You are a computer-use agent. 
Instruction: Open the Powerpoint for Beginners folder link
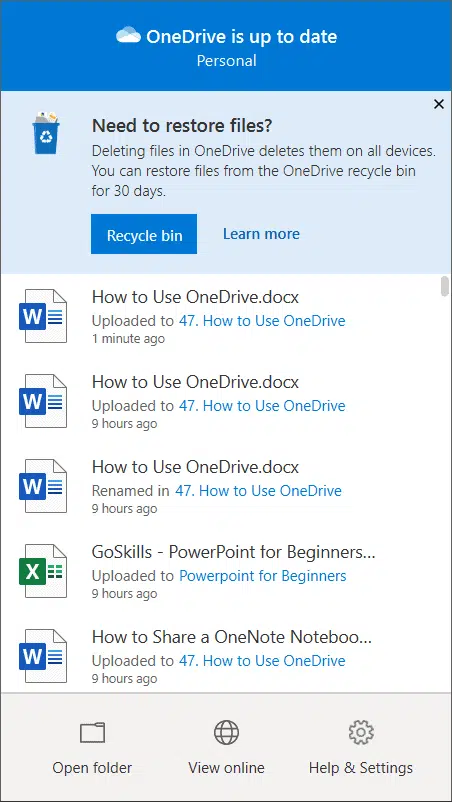click(262, 576)
